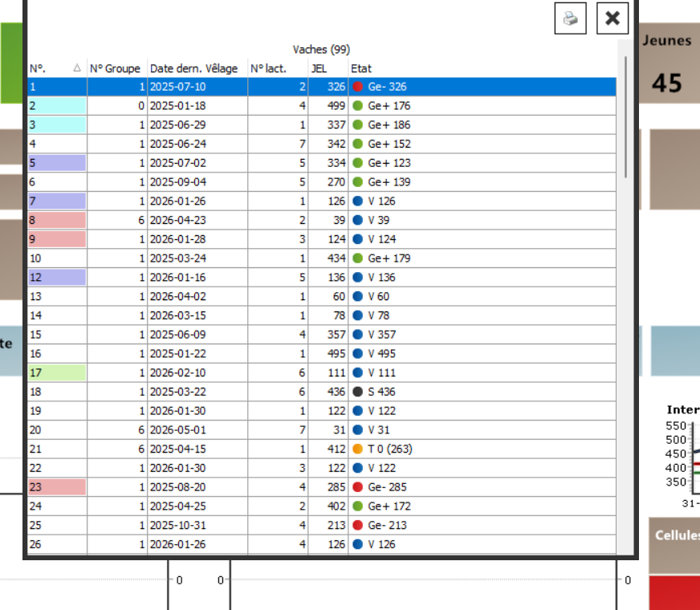The image size is (700, 610).
Task: Click blue status dot of V 31
Action: tap(357, 429)
